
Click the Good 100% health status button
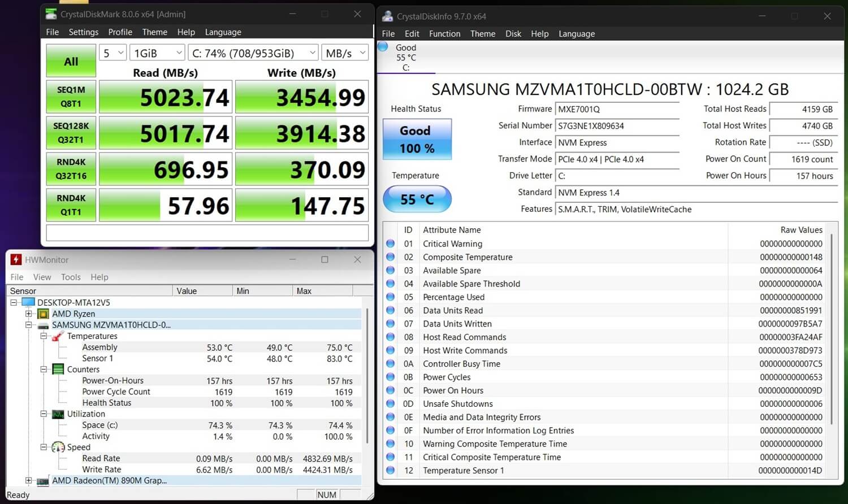(x=417, y=140)
